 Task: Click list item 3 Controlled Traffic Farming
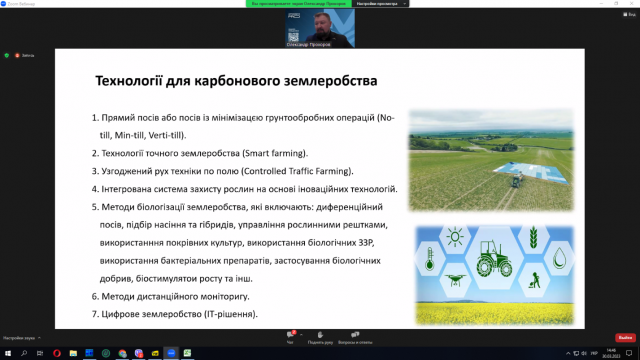[222, 171]
